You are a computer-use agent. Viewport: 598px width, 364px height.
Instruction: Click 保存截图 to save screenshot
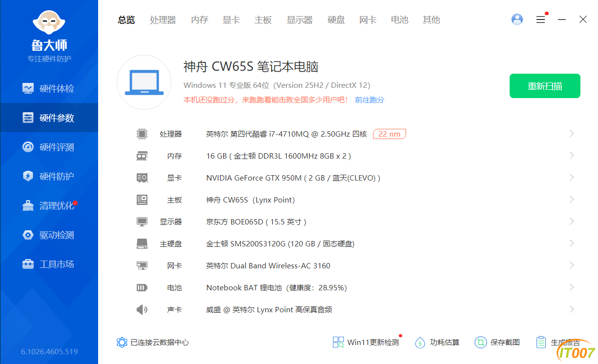click(497, 343)
